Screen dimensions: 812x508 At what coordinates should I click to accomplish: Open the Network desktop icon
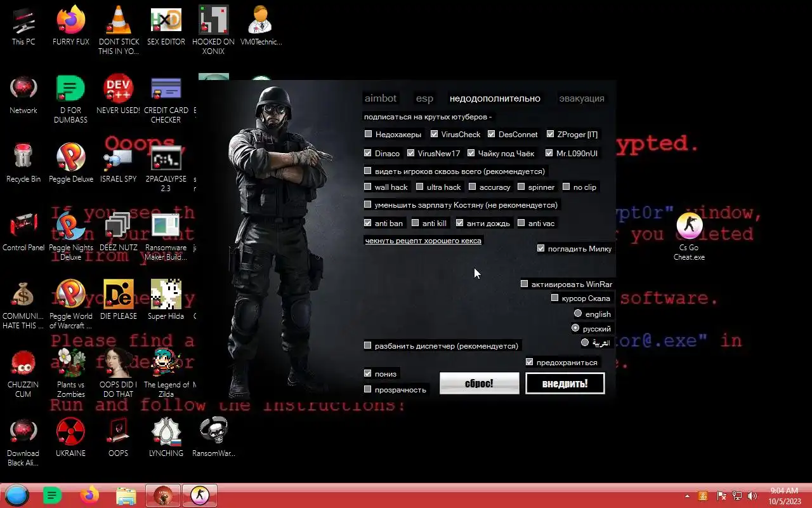pyautogui.click(x=23, y=95)
